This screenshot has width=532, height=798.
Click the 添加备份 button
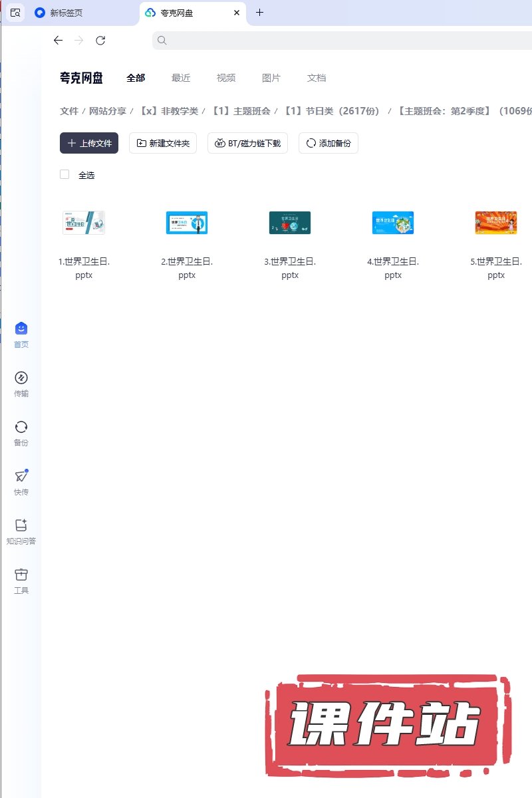pos(329,143)
